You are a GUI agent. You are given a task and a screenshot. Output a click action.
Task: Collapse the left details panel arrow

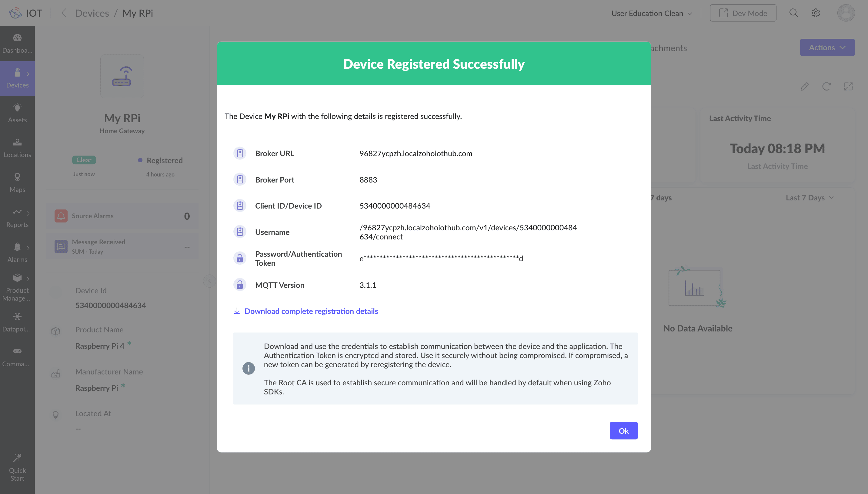pyautogui.click(x=209, y=281)
